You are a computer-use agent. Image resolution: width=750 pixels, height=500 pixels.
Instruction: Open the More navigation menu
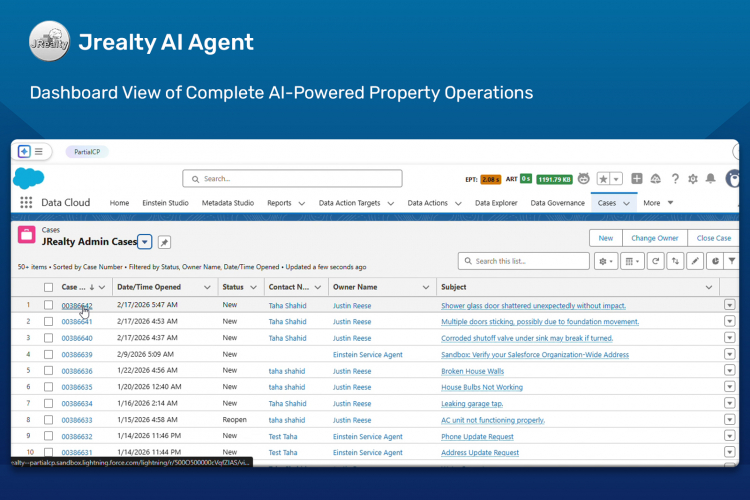[658, 203]
